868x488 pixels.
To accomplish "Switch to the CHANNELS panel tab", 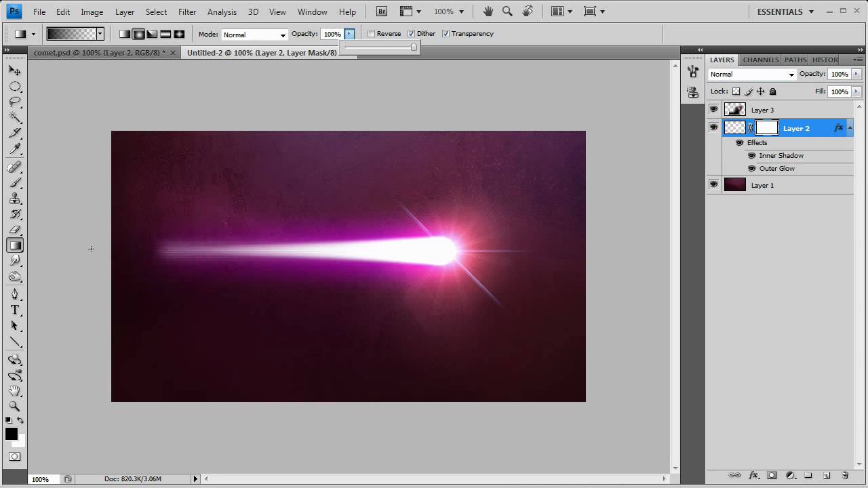I will click(760, 60).
